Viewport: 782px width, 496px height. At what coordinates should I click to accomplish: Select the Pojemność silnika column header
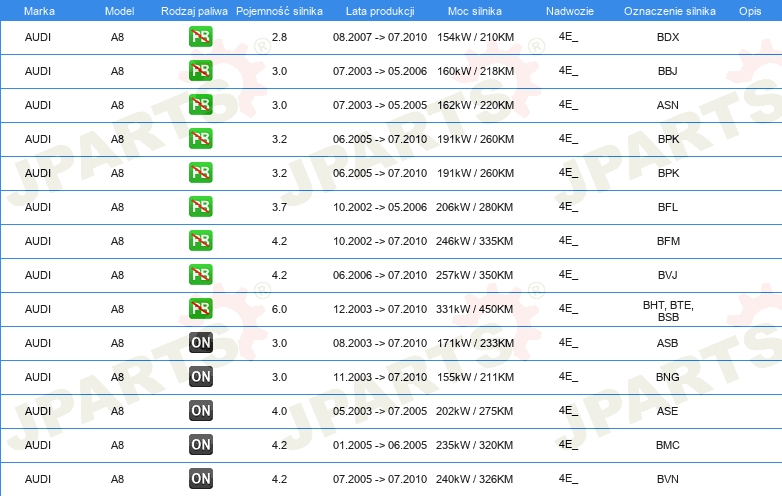coord(279,11)
